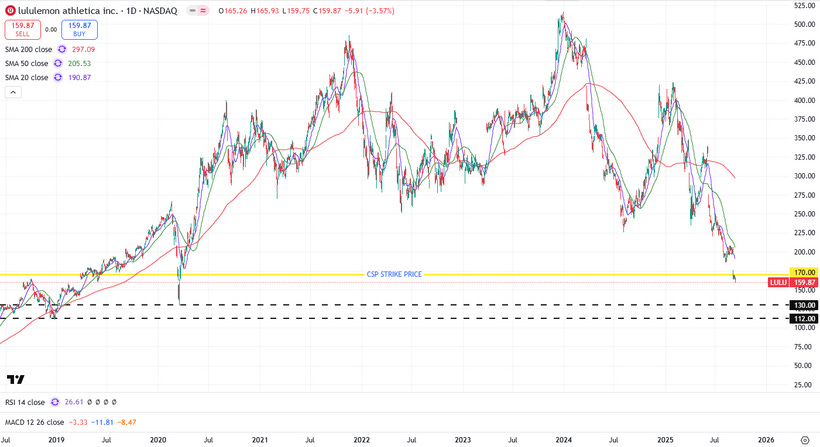Viewport: 820px width, 447px height.
Task: Click the MACD orange value -8.47
Action: coord(127,422)
